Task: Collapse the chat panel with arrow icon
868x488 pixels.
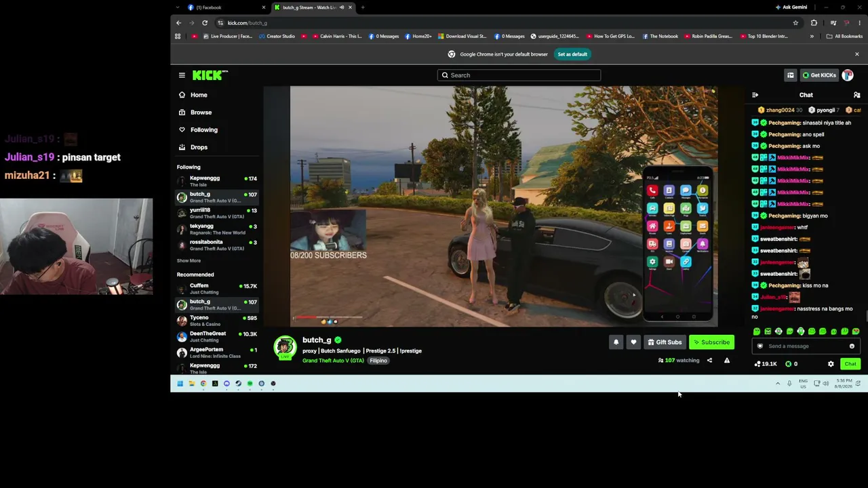Action: coord(755,95)
